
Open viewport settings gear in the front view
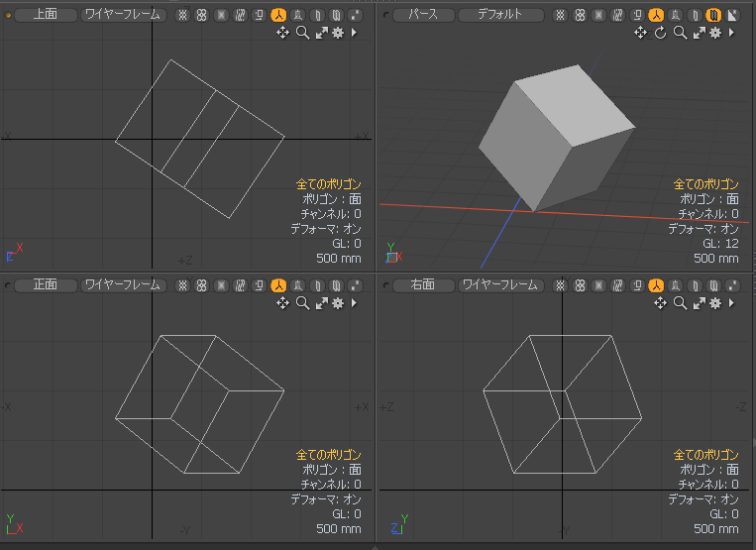coord(338,302)
